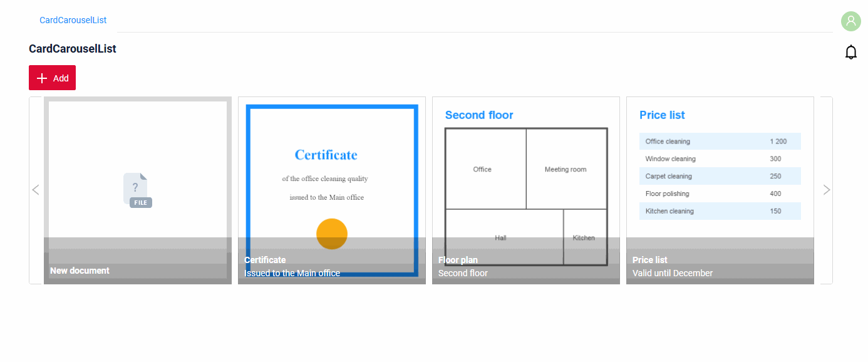The height and width of the screenshot is (362, 868).
Task: Click the 'Issued to the Main office' subtitle
Action: [292, 273]
